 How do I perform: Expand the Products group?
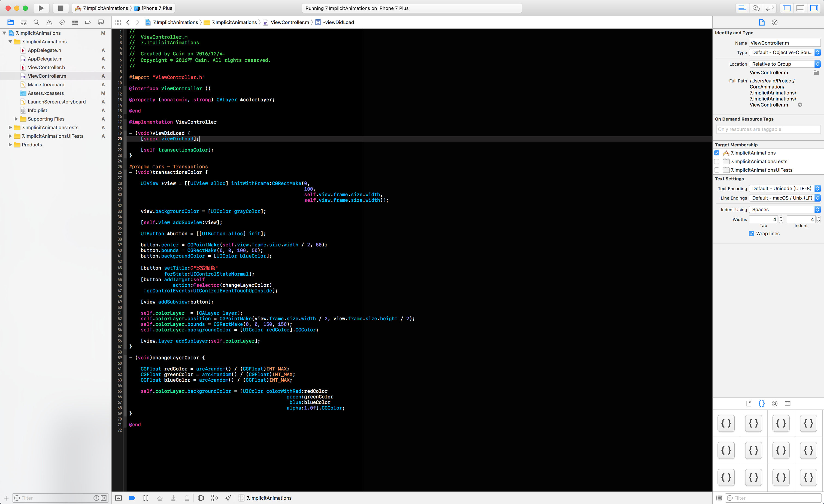(10, 145)
